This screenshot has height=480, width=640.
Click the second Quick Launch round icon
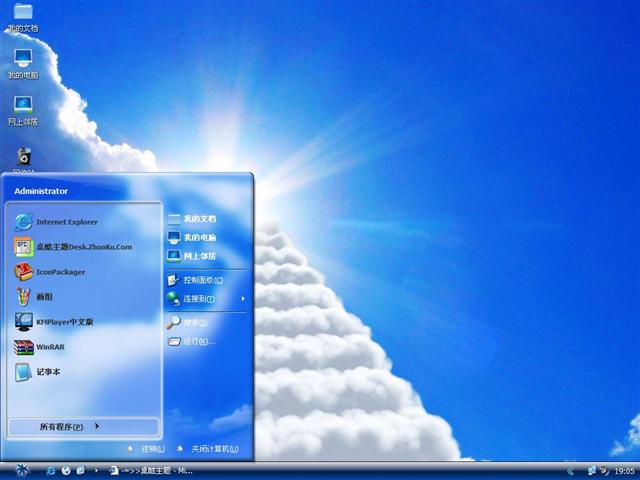[66, 471]
